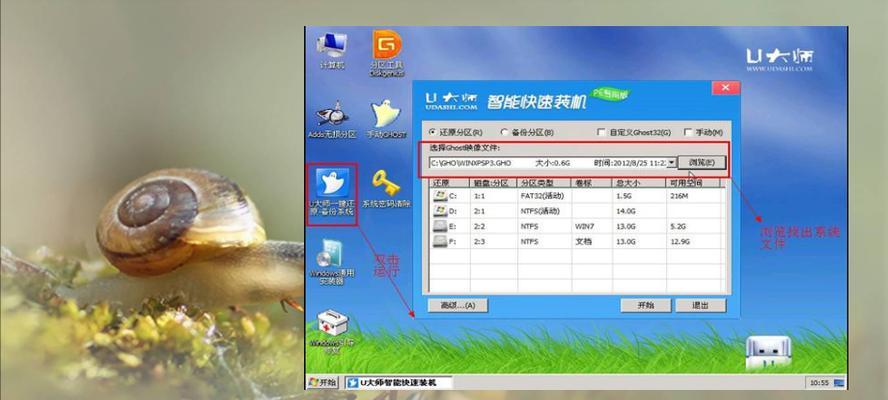Image resolution: width=888 pixels, height=400 pixels.
Task: Select the 备份分区(B) radio button
Action: [x=505, y=132]
